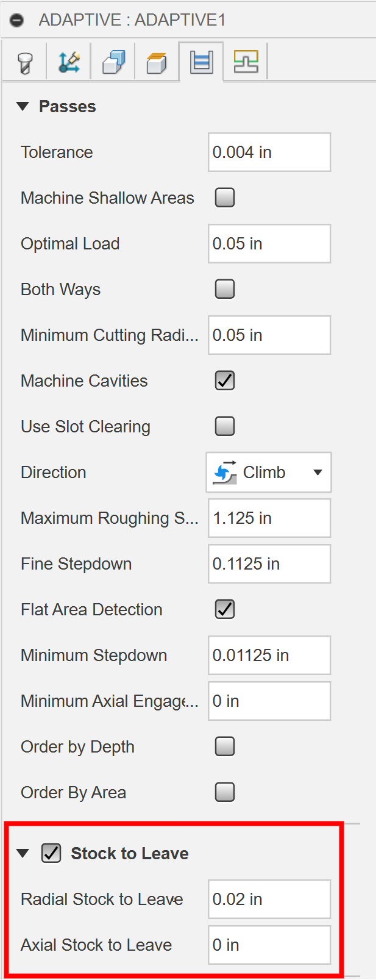Screen dimensions: 376x980
Task: Open the Heights tab icon
Action: (x=113, y=62)
